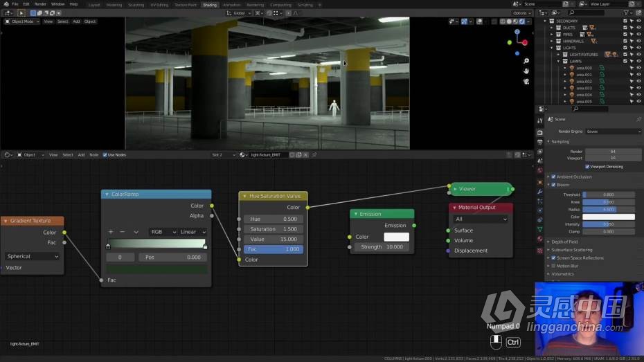Expand the PIPES collection
The height and width of the screenshot is (362, 644).
pyautogui.click(x=552, y=35)
